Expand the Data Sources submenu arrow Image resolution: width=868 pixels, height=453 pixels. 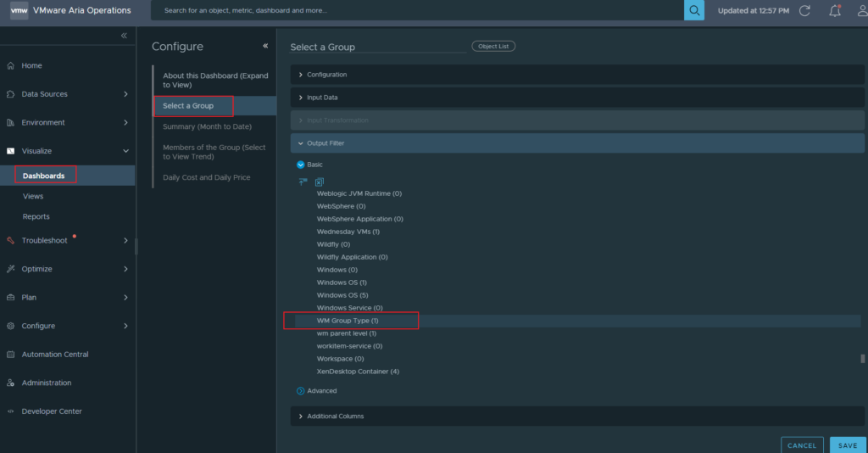(x=125, y=94)
